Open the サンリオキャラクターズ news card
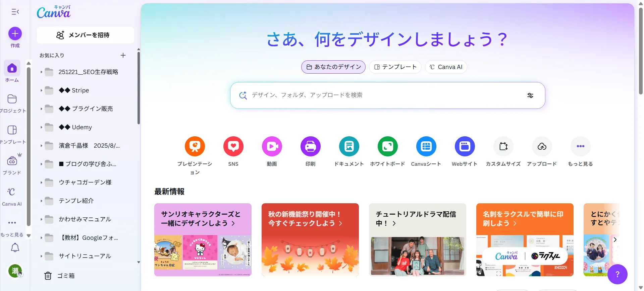This screenshot has height=291, width=644. (x=203, y=240)
